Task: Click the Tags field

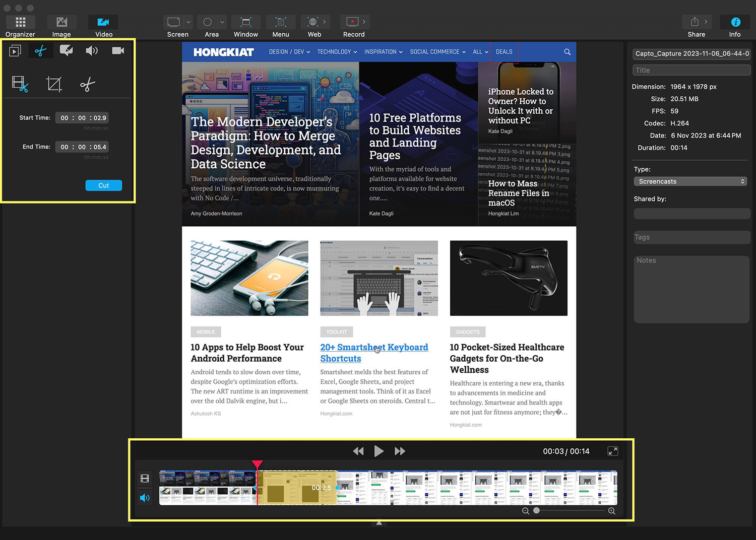Action: click(x=692, y=237)
